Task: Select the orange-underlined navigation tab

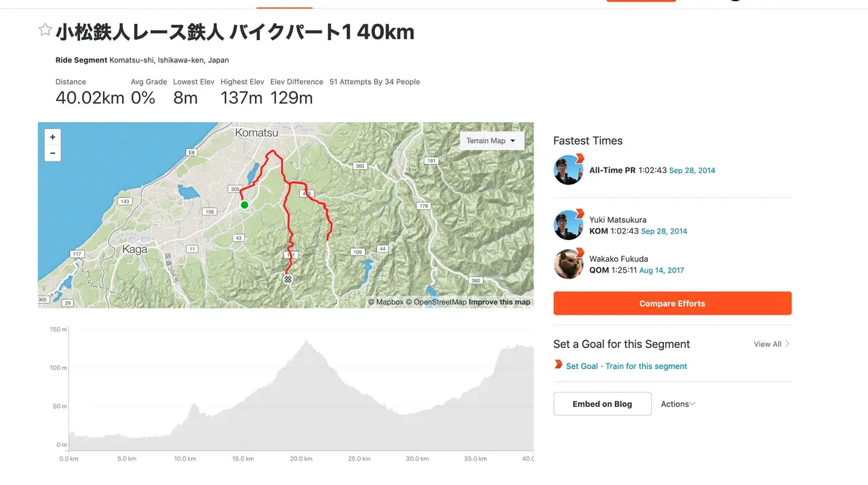Action: click(284, 3)
